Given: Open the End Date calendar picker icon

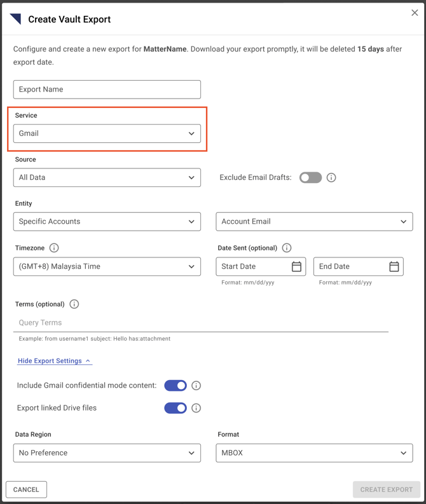Looking at the screenshot, I should [x=394, y=266].
